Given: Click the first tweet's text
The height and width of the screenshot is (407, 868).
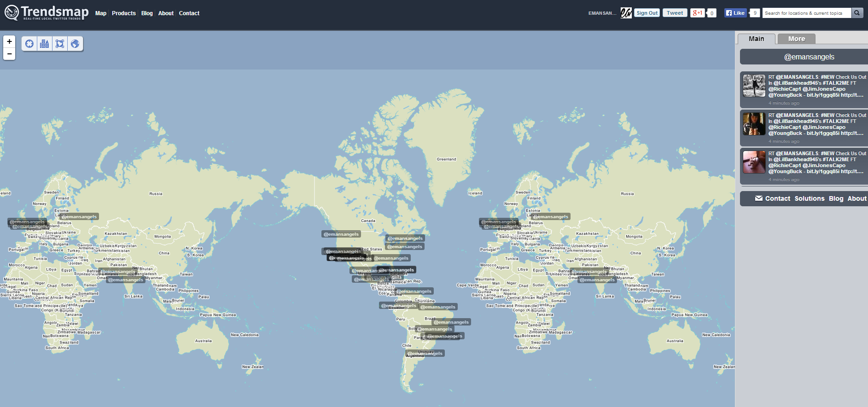Looking at the screenshot, I should tap(817, 86).
